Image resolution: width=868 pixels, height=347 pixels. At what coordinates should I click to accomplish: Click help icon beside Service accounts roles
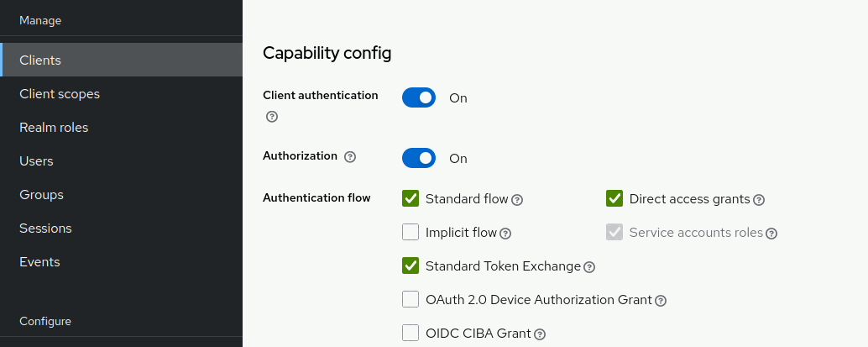pyautogui.click(x=771, y=234)
